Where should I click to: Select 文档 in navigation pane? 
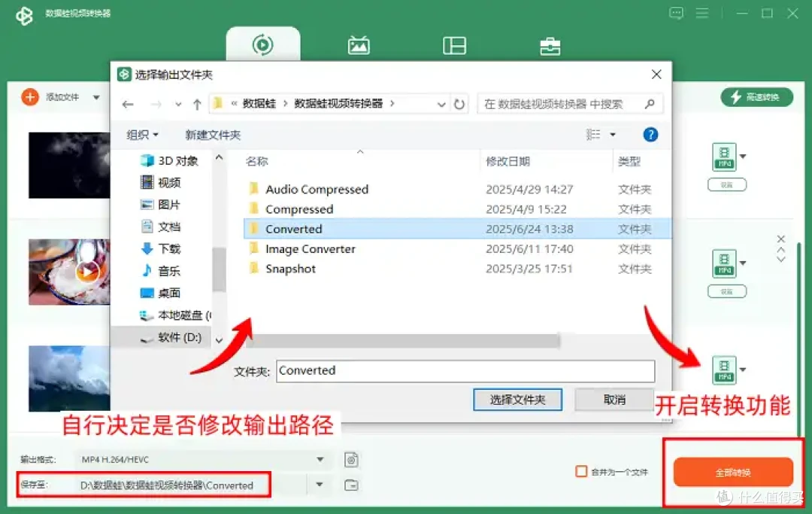click(161, 227)
